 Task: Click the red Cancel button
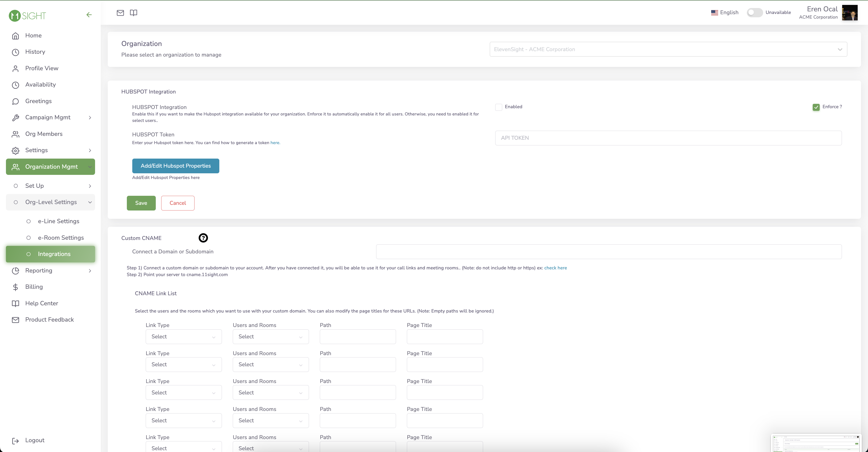click(x=177, y=203)
